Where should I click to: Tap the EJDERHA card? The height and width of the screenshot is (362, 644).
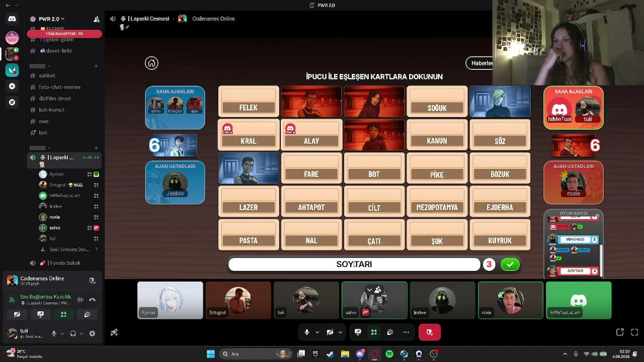(x=500, y=201)
